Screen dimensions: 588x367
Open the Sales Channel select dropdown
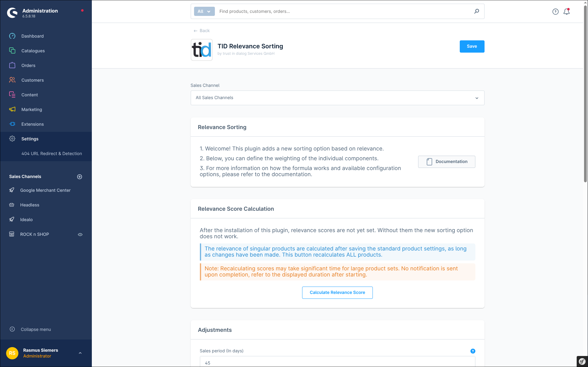(337, 98)
